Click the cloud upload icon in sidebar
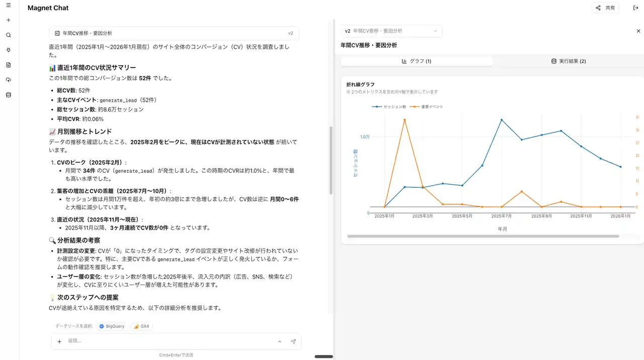 click(8, 80)
